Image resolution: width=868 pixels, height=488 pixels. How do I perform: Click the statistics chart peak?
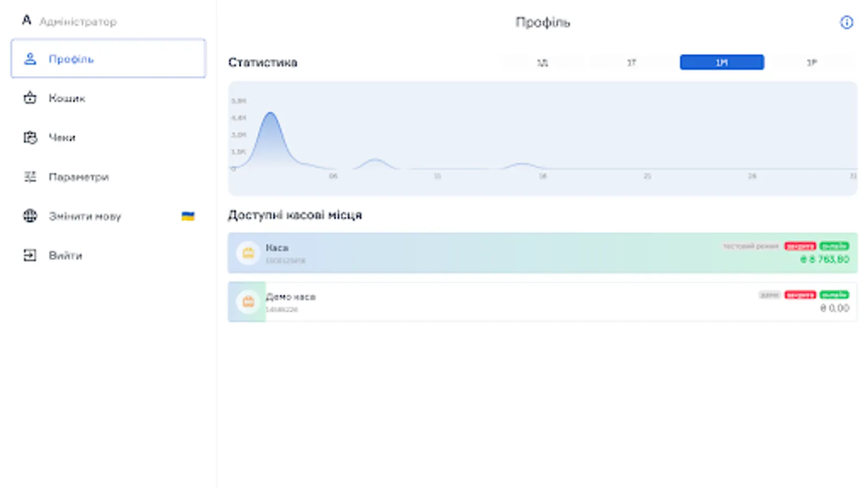coord(270,114)
